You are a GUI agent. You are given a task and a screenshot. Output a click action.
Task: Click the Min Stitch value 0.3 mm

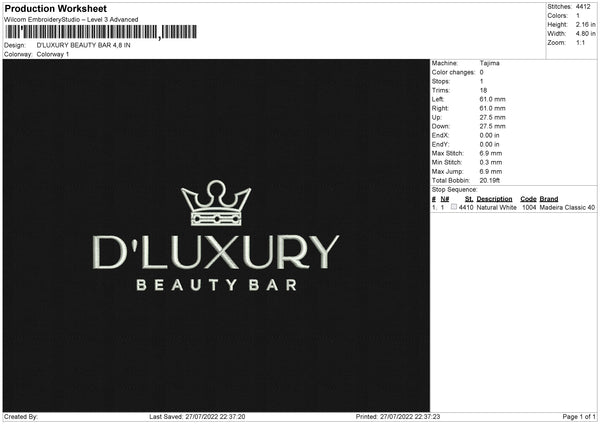491,162
